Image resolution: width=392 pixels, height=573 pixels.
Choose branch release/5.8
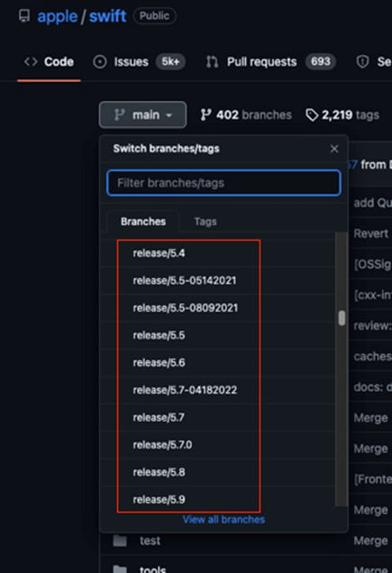click(x=217, y=472)
